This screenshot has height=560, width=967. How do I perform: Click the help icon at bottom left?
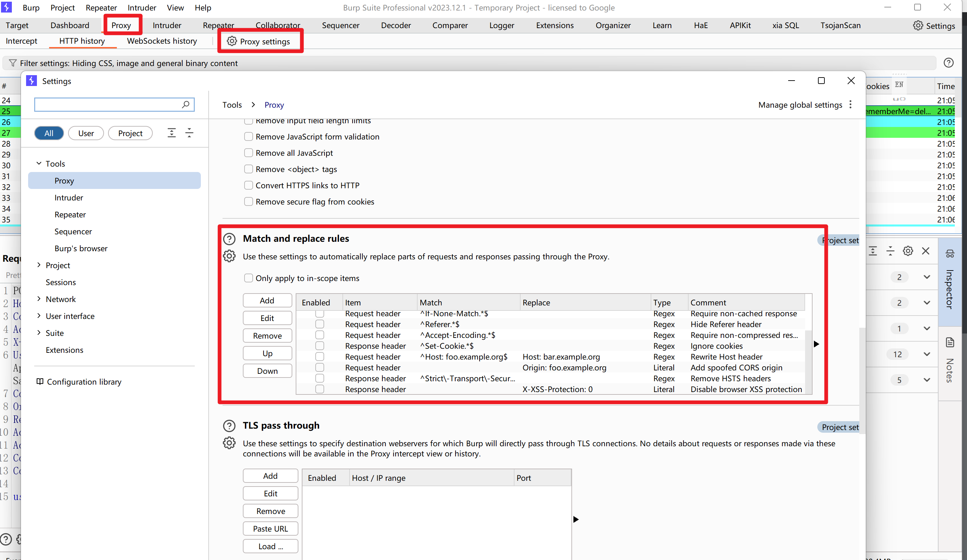point(6,539)
